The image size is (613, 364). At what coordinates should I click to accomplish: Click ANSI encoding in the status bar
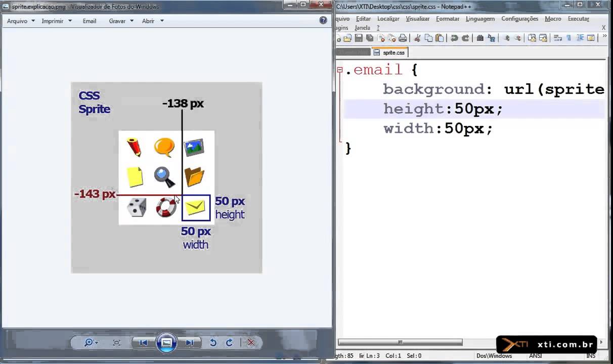(536, 356)
